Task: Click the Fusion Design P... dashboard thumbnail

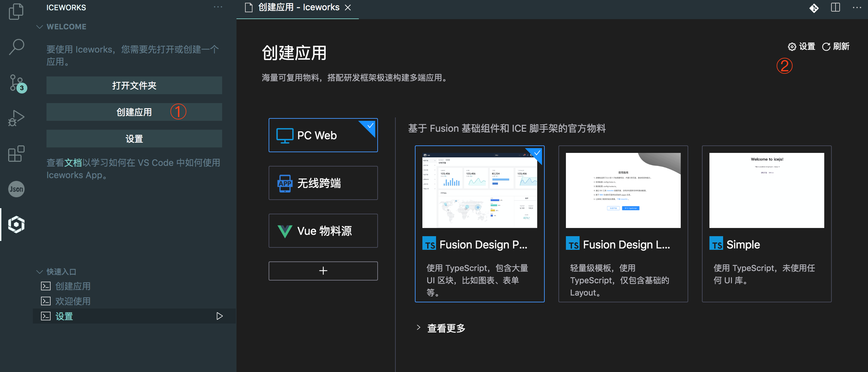Action: click(x=479, y=190)
